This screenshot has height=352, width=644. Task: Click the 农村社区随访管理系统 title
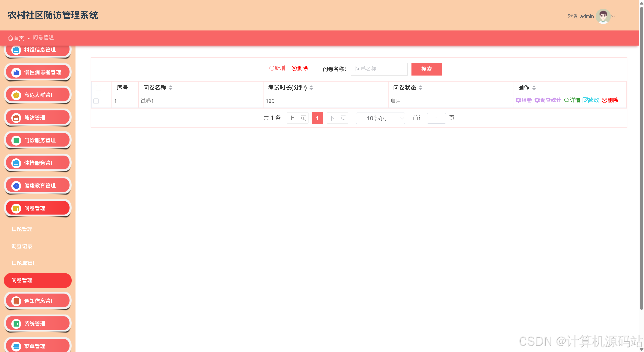tap(53, 15)
